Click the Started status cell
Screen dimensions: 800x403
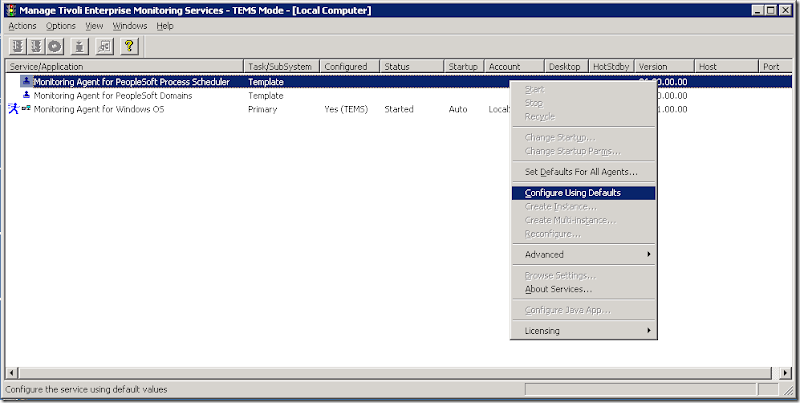399,109
